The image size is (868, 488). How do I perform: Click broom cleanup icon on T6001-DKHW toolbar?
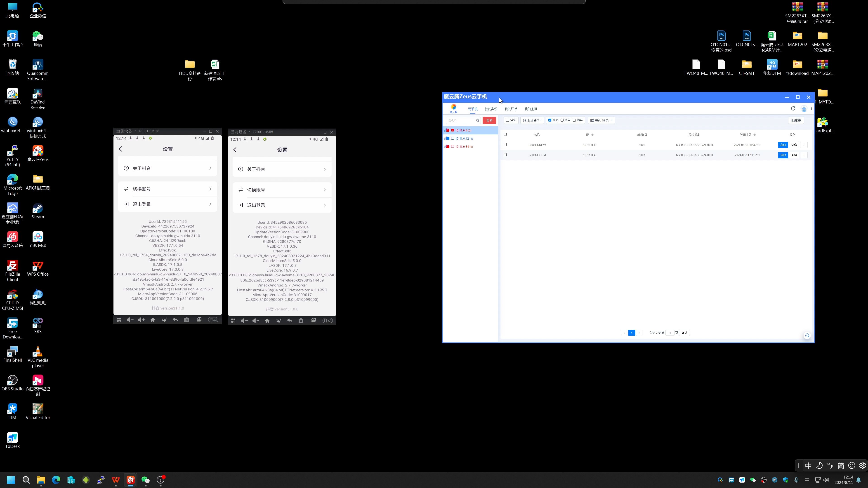point(164,320)
